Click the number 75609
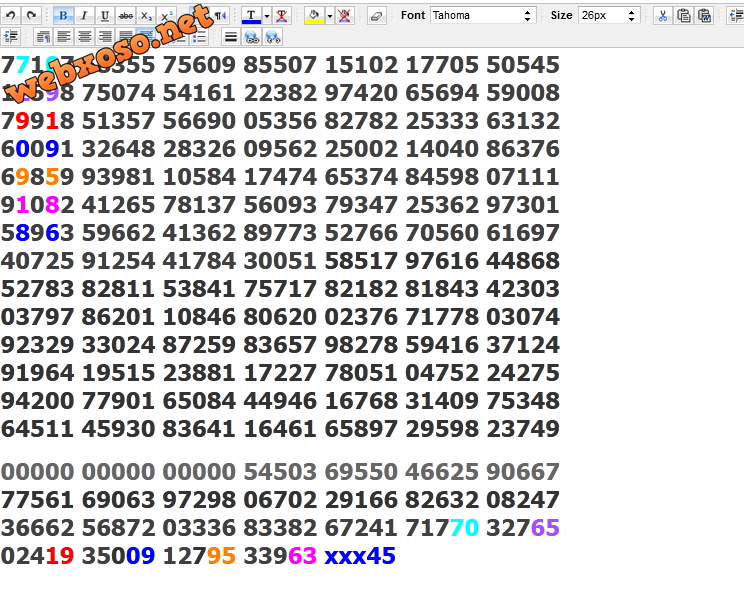 pyautogui.click(x=199, y=65)
